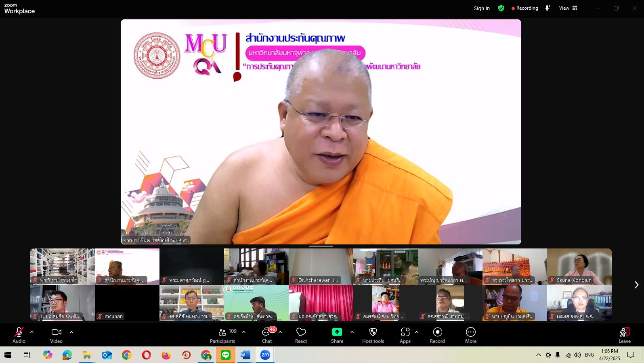The image size is (644, 363).
Task: Open the LINE app from the taskbar
Action: 226,355
